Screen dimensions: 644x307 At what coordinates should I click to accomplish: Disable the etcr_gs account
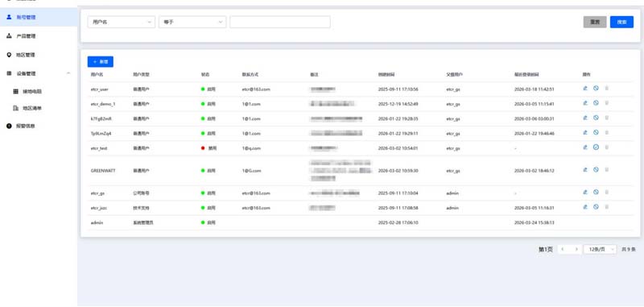point(596,192)
